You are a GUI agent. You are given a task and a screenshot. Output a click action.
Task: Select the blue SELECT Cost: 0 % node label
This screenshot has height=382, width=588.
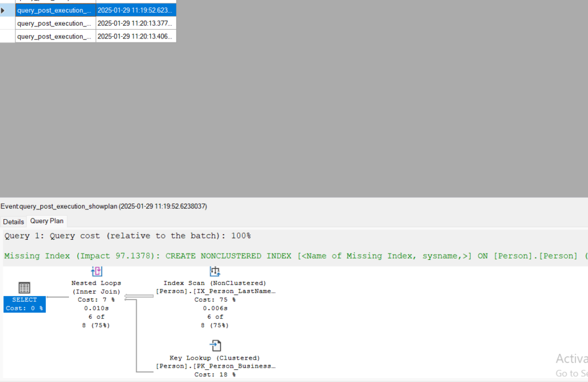pos(24,304)
